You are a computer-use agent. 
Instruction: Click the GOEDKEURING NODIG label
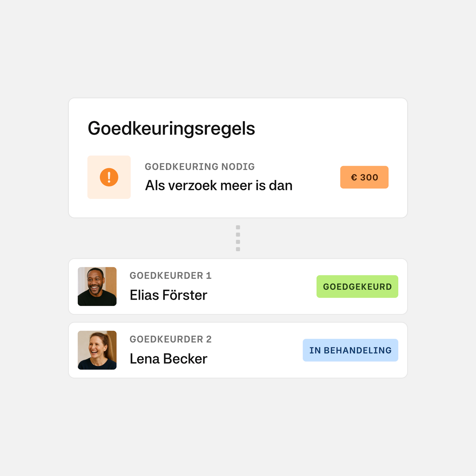(200, 167)
